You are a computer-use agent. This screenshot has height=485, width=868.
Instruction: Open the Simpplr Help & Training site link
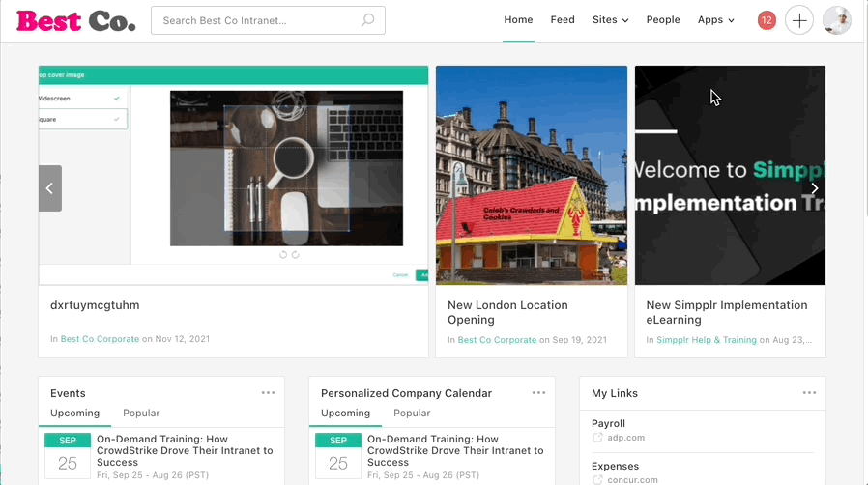(707, 340)
